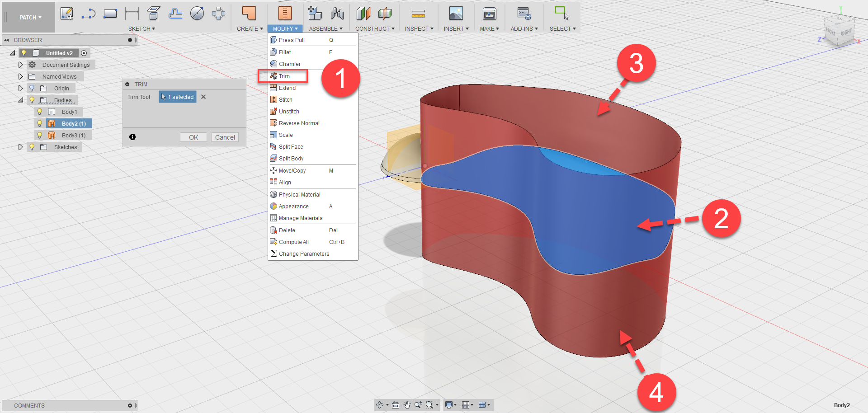
Task: Click the '1 selected' Trim Tool field
Action: tap(177, 97)
